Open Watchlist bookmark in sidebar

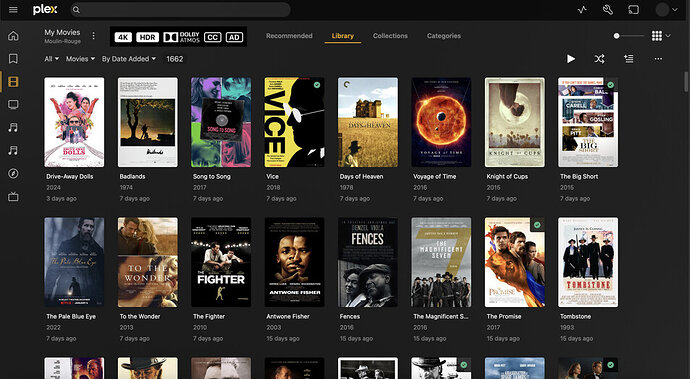13,59
